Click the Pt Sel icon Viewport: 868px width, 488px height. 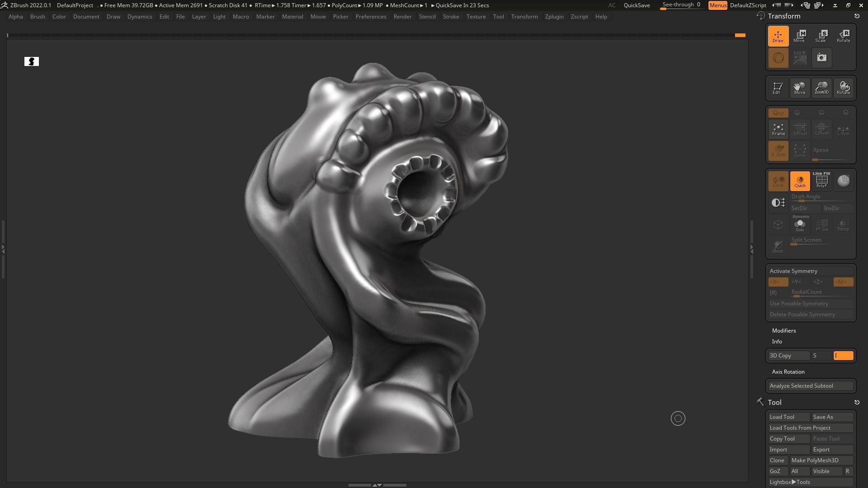(821, 224)
